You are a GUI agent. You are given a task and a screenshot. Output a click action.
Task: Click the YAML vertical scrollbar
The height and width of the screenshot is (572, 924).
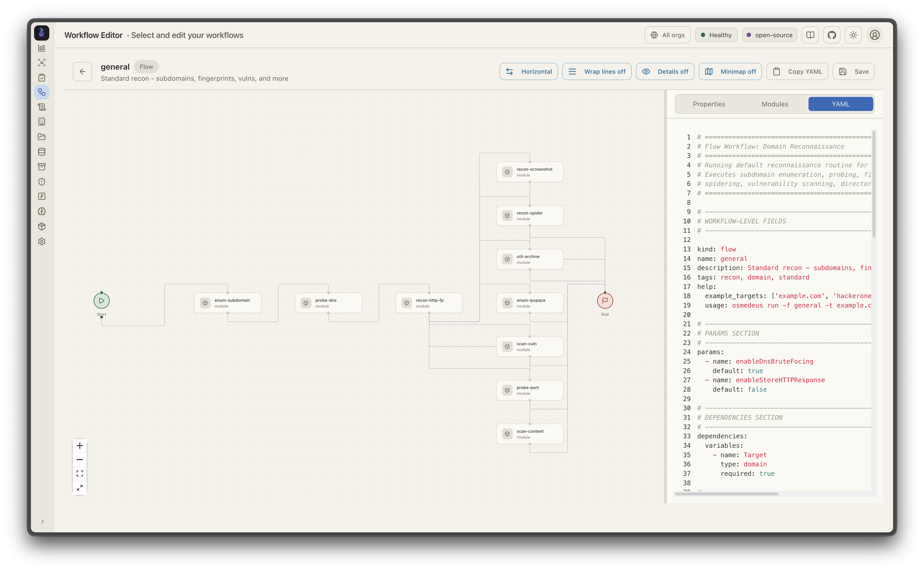click(x=874, y=184)
